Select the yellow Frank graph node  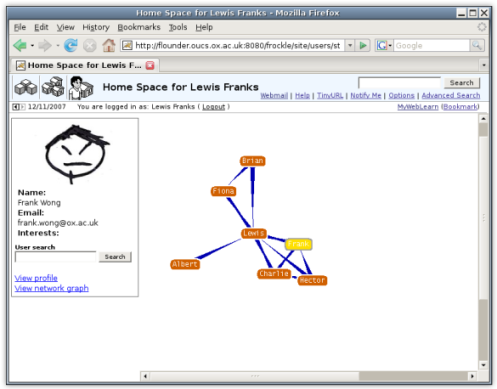point(298,244)
